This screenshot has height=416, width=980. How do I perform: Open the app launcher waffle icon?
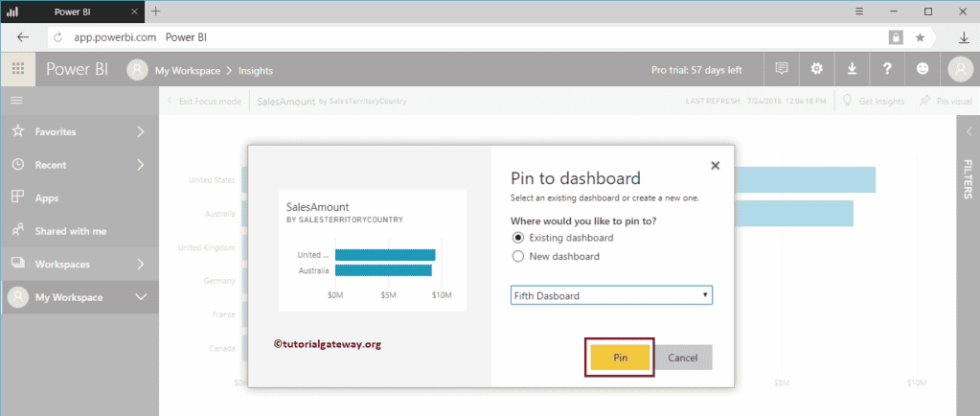pos(18,69)
